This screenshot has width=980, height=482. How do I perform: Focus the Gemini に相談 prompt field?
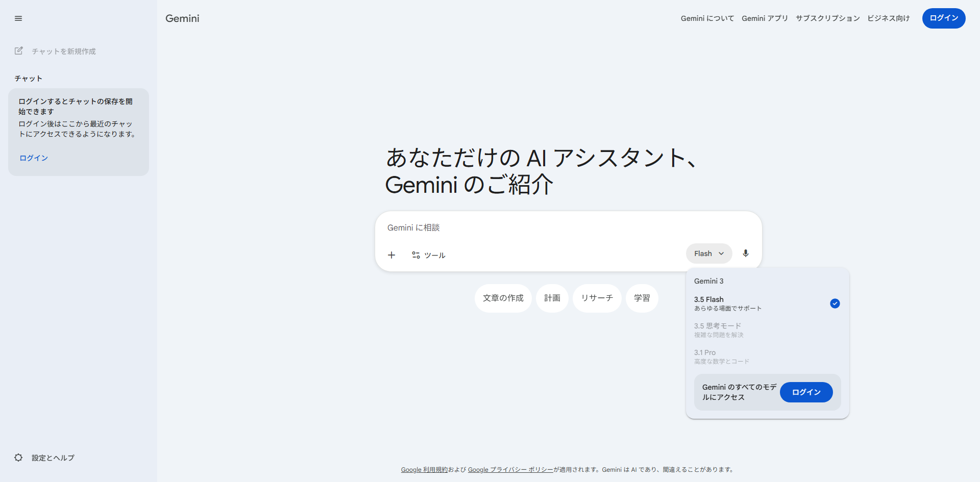click(568, 228)
